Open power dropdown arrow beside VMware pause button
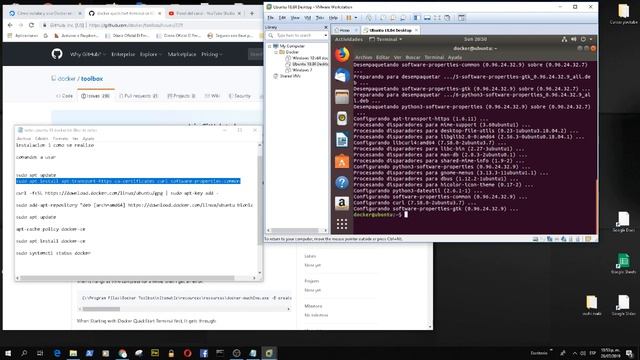The image size is (640, 360). coord(356,18)
